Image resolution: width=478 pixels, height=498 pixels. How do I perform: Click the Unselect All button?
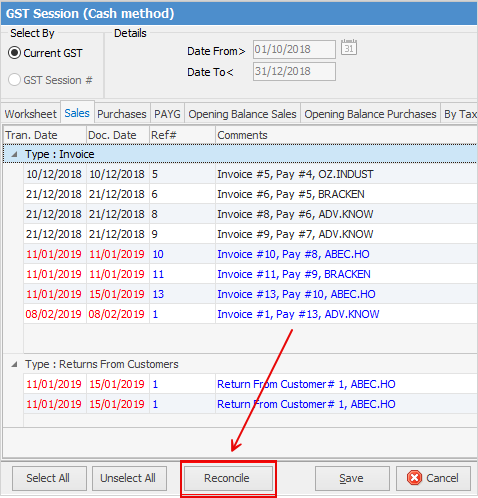(x=129, y=478)
